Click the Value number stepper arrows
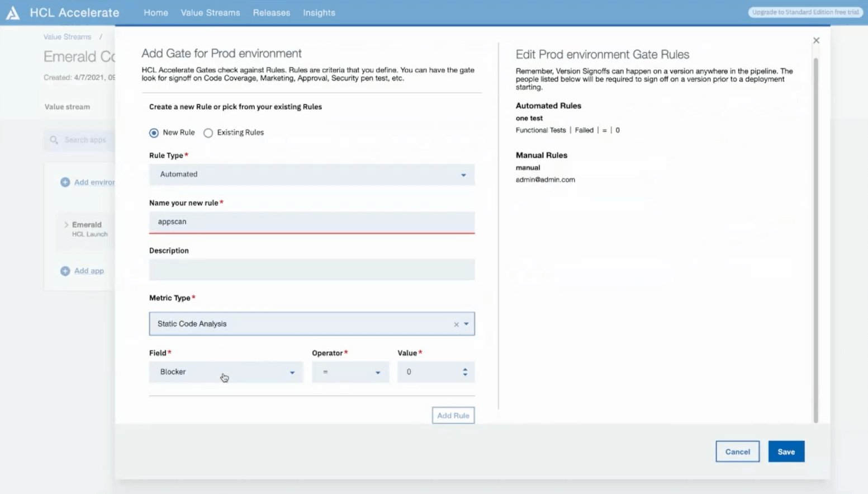Viewport: 868px width, 494px height. tap(465, 372)
